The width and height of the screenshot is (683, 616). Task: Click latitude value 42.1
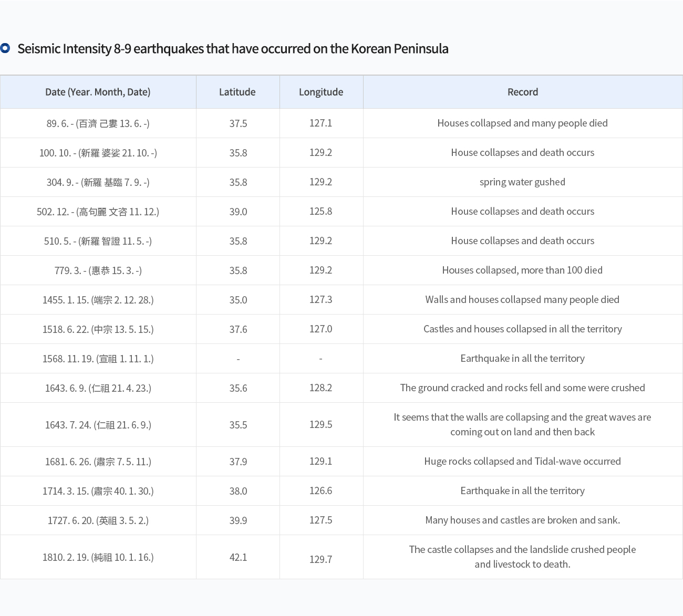238,557
